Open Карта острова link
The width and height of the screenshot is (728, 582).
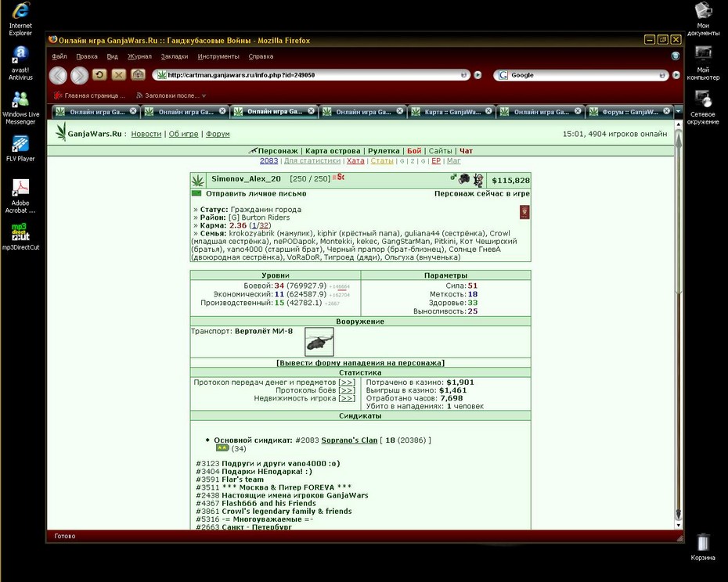point(333,151)
